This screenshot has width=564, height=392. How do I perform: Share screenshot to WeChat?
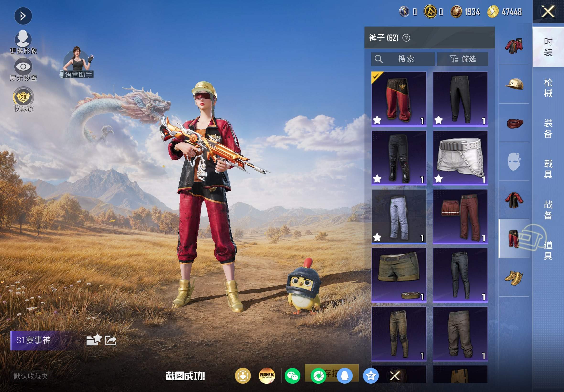(293, 376)
